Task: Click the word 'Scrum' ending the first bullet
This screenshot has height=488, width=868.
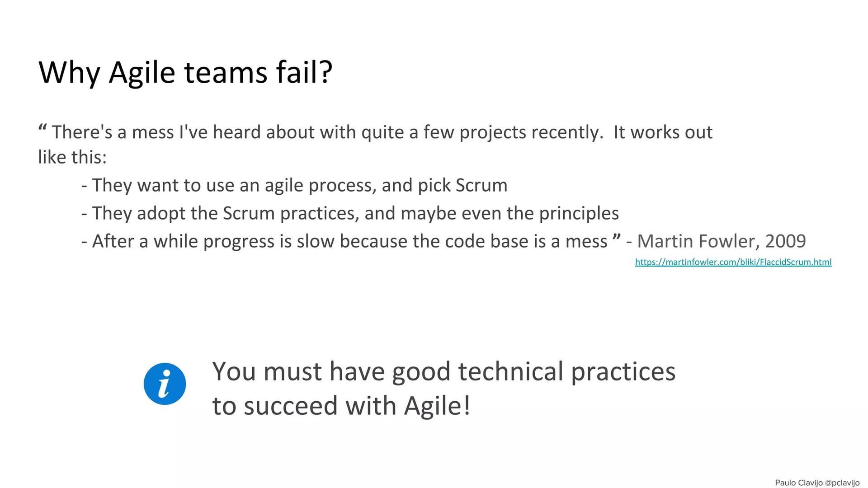Action: tap(481, 185)
